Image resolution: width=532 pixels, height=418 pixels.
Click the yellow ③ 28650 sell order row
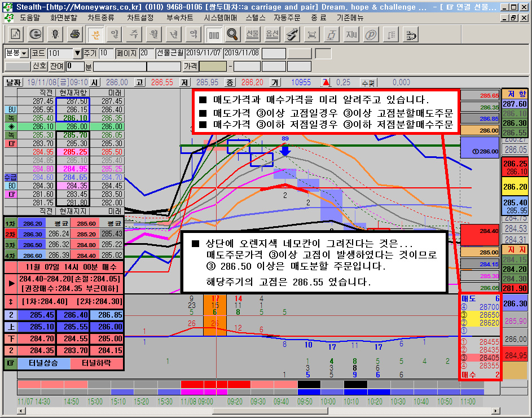[480, 315]
